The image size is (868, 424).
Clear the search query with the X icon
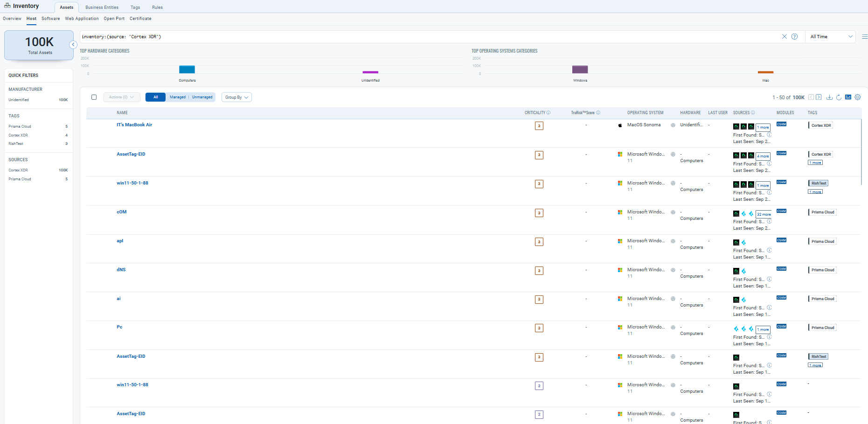[x=784, y=37]
